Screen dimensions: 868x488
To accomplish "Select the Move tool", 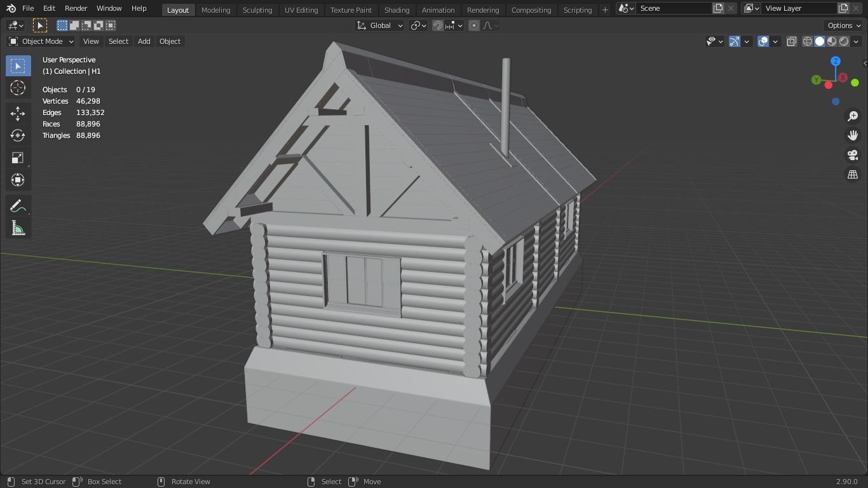I will coord(18,113).
